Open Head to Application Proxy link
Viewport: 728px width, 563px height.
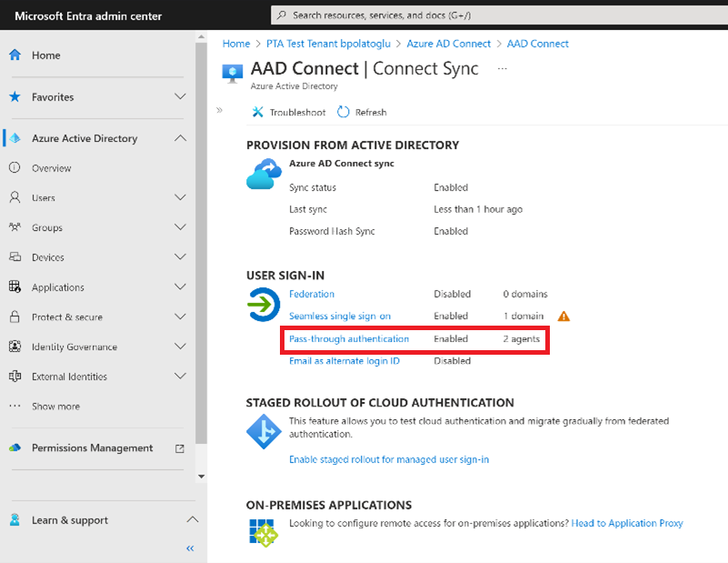coord(627,523)
